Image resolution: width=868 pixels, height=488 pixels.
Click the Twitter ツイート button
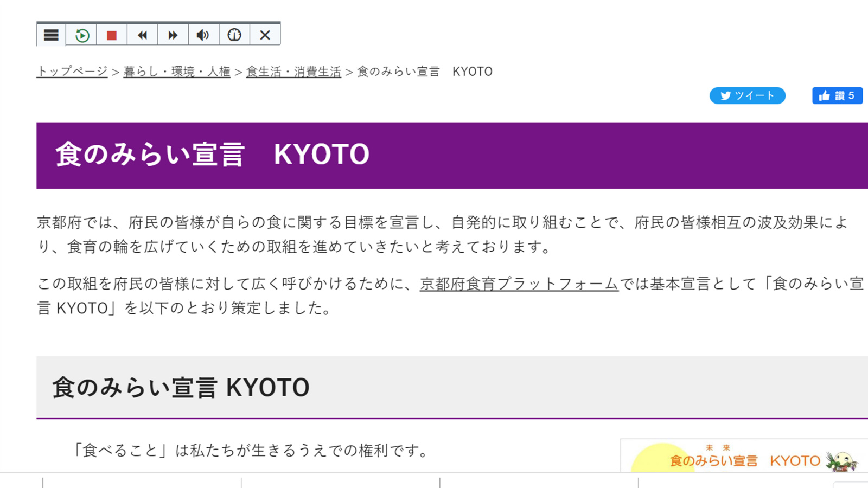(748, 95)
